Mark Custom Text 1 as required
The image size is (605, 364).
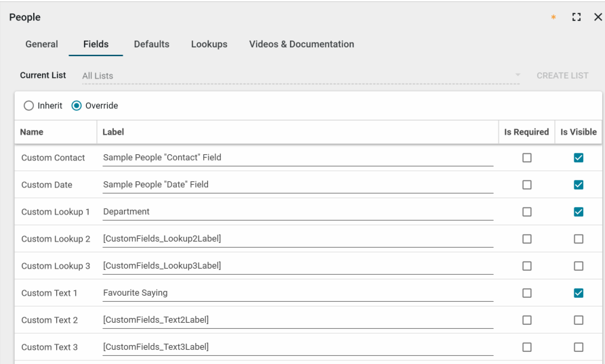pyautogui.click(x=526, y=293)
